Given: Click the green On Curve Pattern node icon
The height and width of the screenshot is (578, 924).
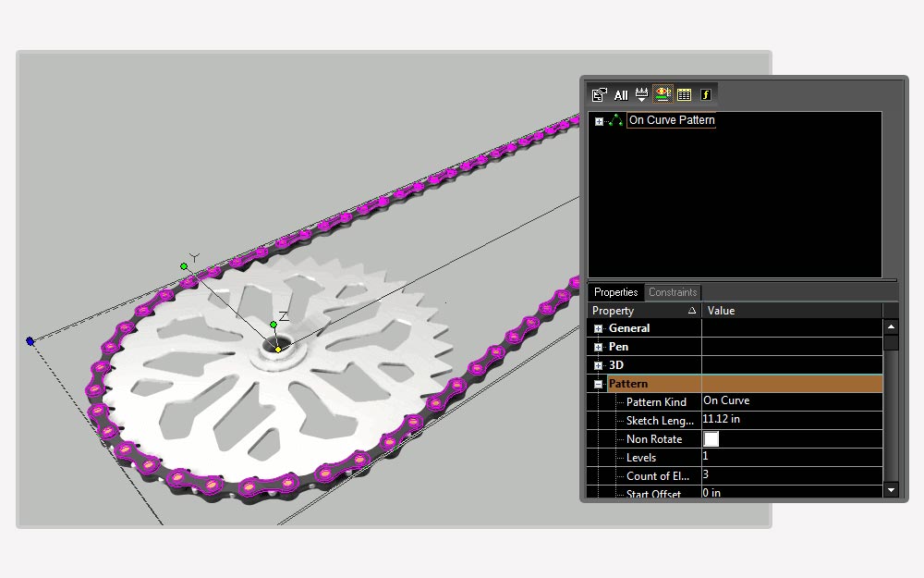Looking at the screenshot, I should click(615, 120).
